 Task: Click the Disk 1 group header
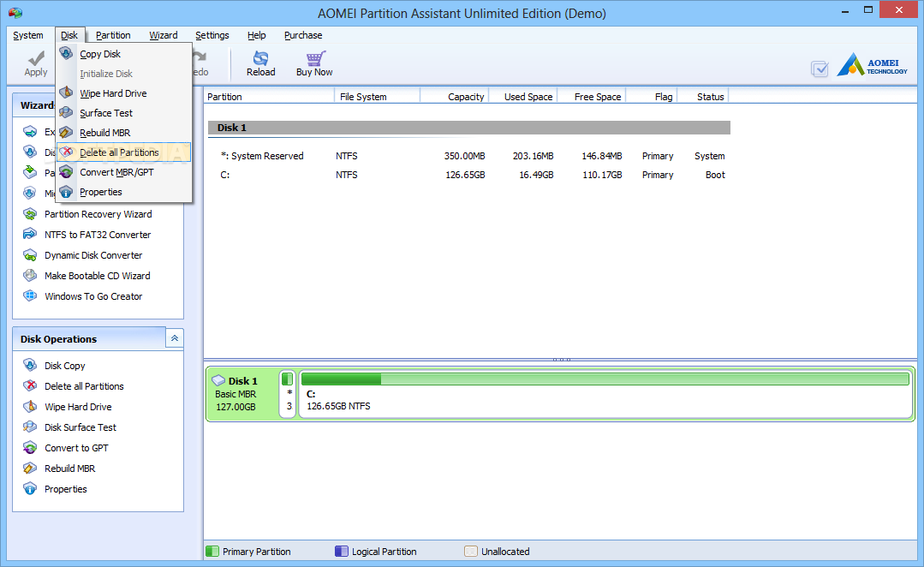tap(469, 128)
